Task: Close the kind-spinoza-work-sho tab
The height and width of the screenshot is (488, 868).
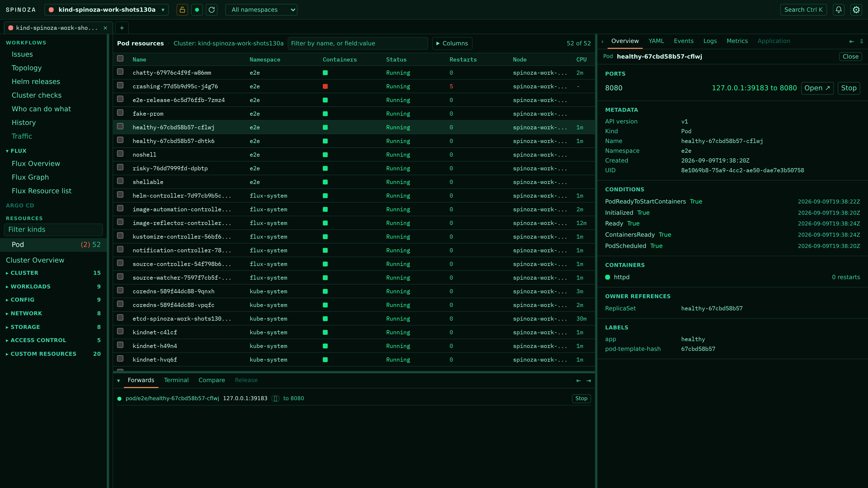Action: [106, 28]
